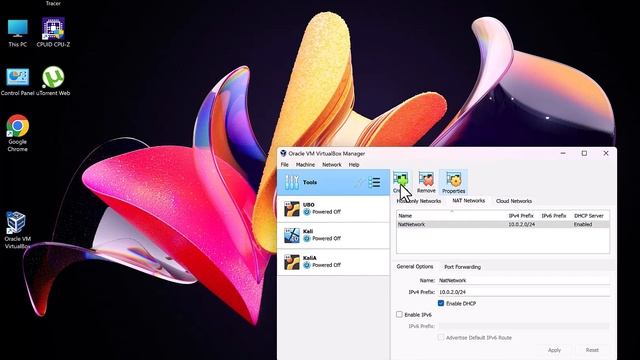The width and height of the screenshot is (640, 360).
Task: Open the Machine menu
Action: (x=305, y=165)
